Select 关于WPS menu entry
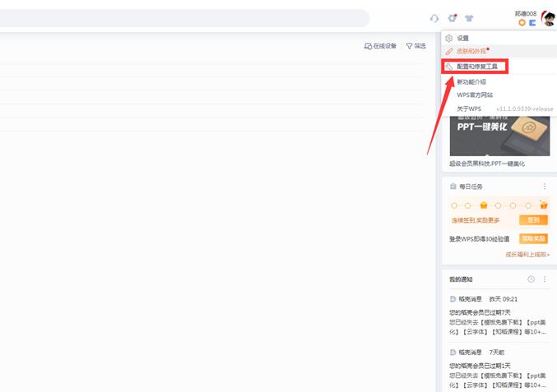This screenshot has height=392, width=557. [x=469, y=109]
